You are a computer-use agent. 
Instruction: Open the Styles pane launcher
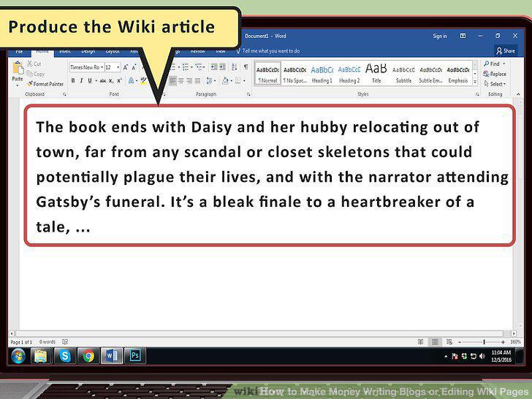click(477, 94)
